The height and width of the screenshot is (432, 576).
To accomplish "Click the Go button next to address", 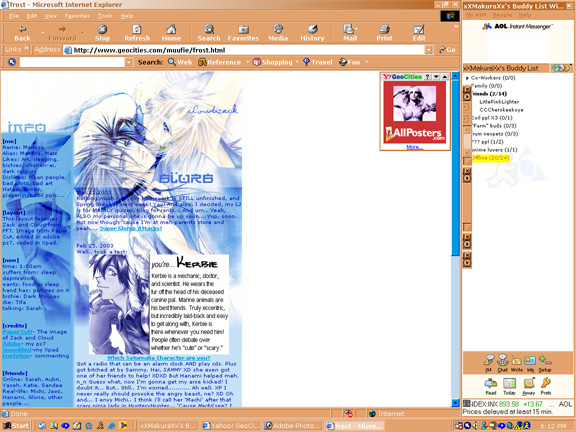I will [x=447, y=50].
